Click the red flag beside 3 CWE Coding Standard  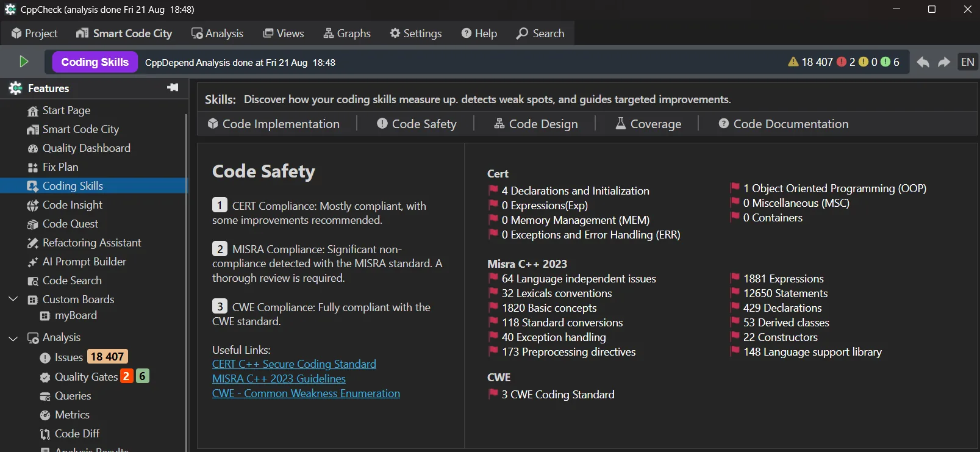tap(493, 394)
